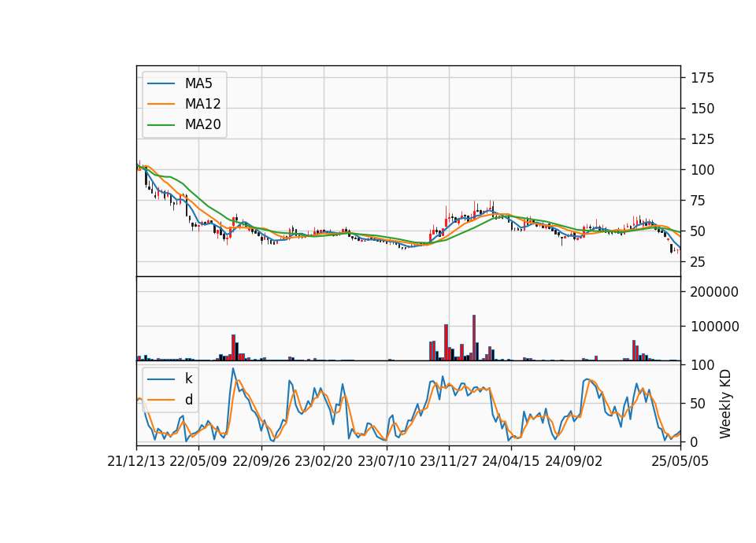756x543 pixels.
Task: Click the d legend label
Action: coord(189,400)
